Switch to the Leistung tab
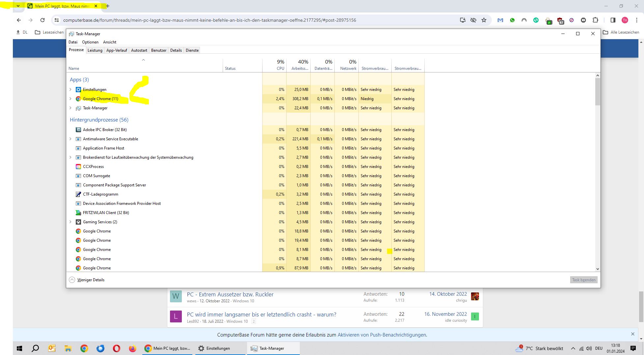Image resolution: width=644 pixels, height=355 pixels. (95, 50)
